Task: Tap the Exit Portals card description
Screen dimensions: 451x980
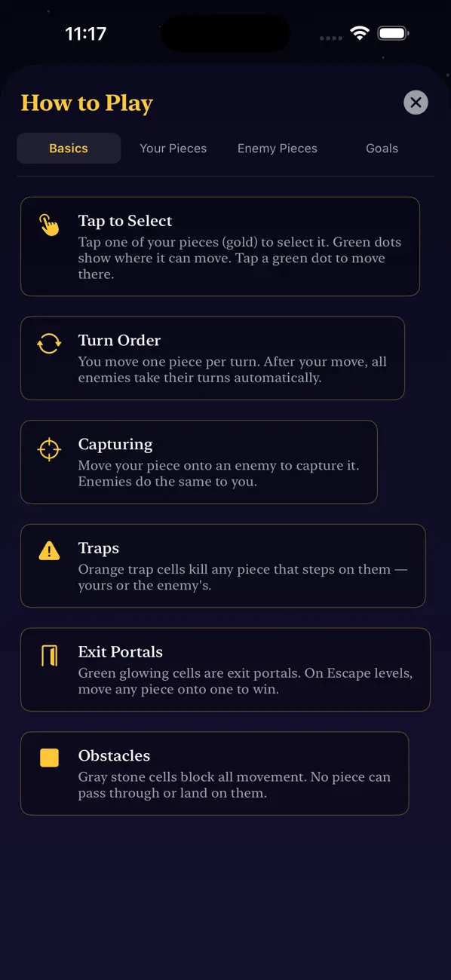Action: point(245,681)
